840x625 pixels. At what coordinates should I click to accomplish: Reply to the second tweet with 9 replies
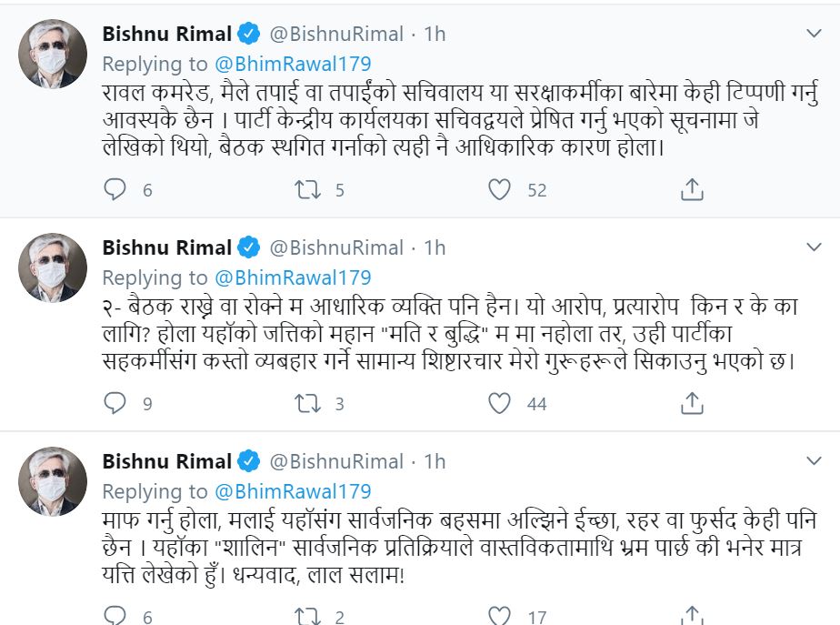coord(115,402)
